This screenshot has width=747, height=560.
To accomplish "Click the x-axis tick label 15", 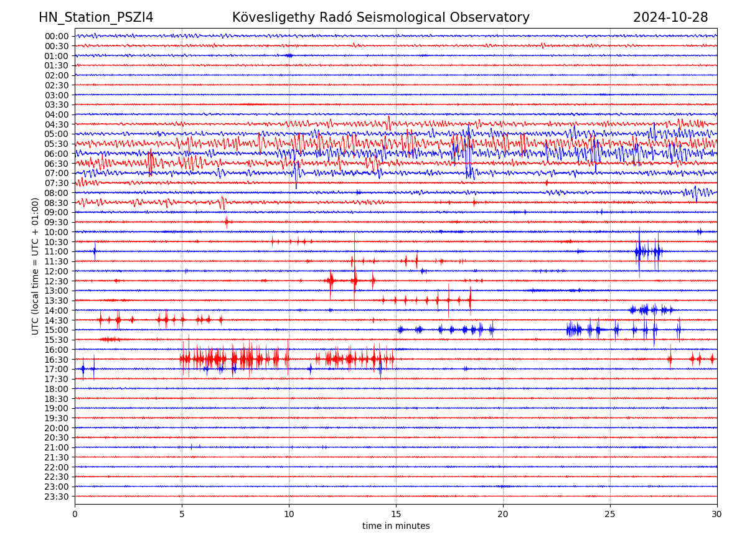I will (x=396, y=514).
